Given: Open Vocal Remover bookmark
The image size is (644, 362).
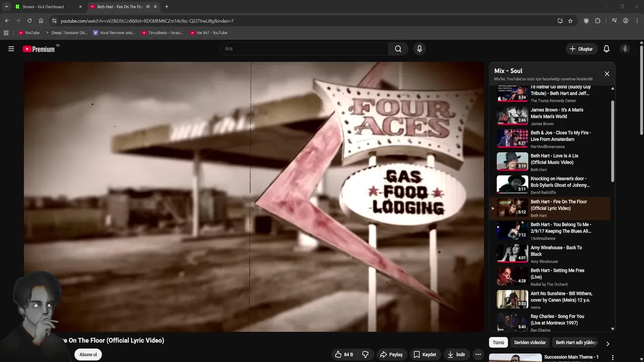Looking at the screenshot, I should 114,33.
